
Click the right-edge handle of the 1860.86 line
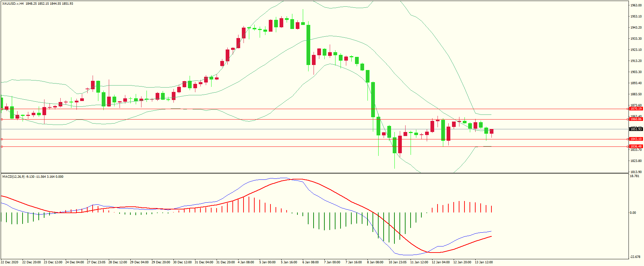pos(627,119)
